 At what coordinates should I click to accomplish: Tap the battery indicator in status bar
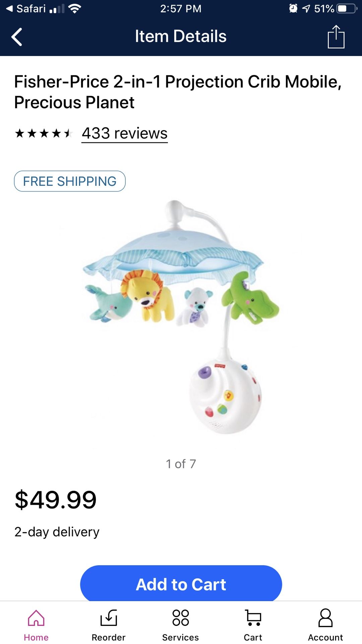(x=347, y=8)
